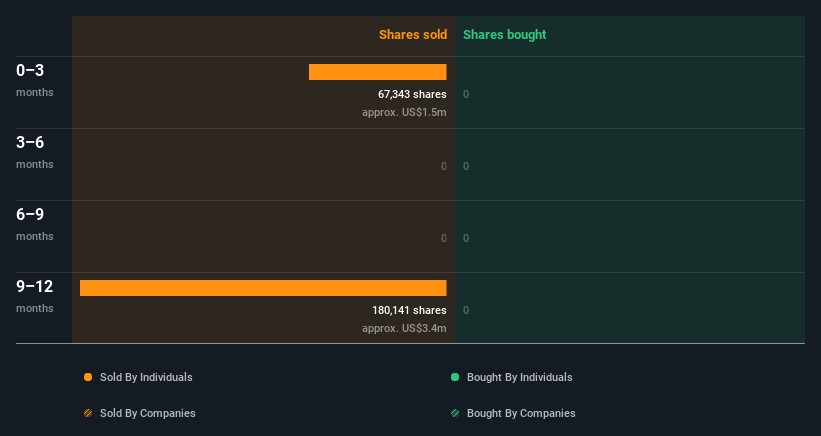Click the striped Bought By Companies legend icon
This screenshot has height=436, width=821.
(455, 413)
